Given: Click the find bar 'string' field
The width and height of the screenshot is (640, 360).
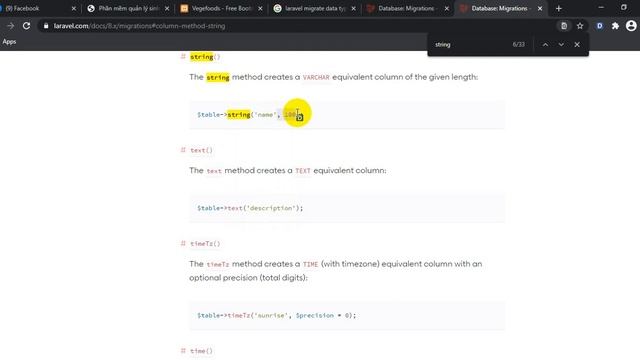Looking at the screenshot, I should click(469, 44).
